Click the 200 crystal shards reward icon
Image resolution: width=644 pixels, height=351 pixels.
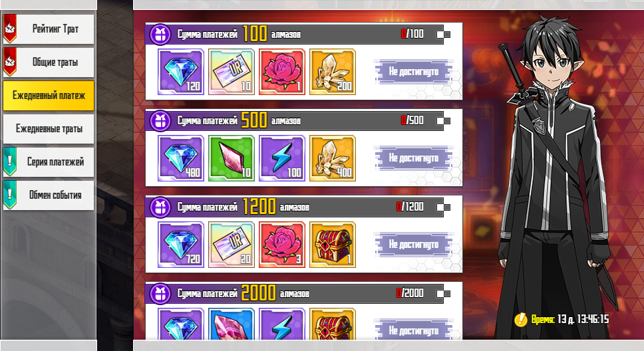pyautogui.click(x=332, y=72)
